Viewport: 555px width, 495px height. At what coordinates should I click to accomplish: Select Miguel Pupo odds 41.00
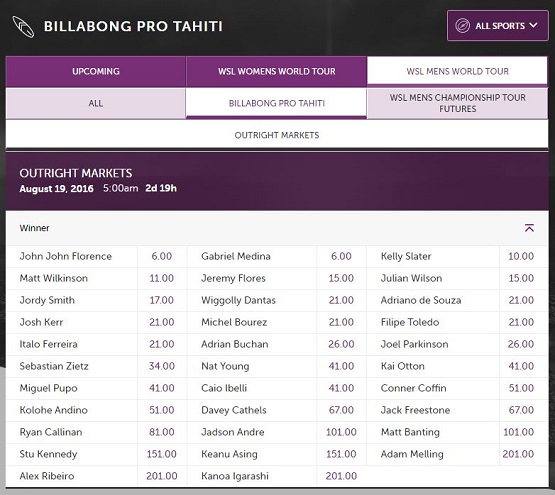click(162, 388)
